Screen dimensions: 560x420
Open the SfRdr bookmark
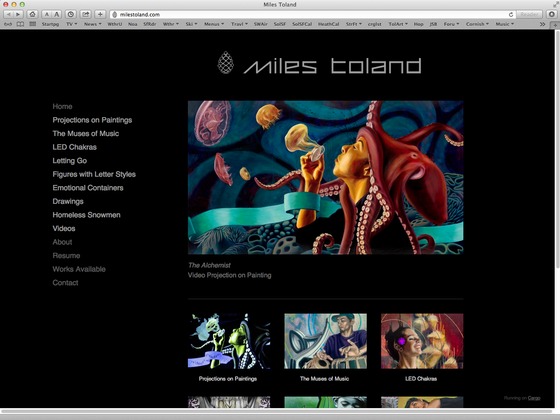tap(150, 24)
